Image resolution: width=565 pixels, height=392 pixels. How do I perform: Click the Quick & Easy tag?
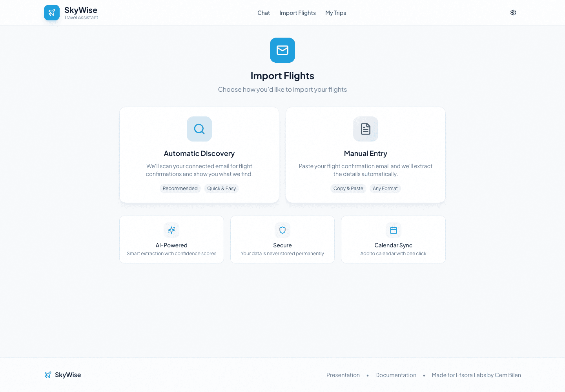click(222, 189)
